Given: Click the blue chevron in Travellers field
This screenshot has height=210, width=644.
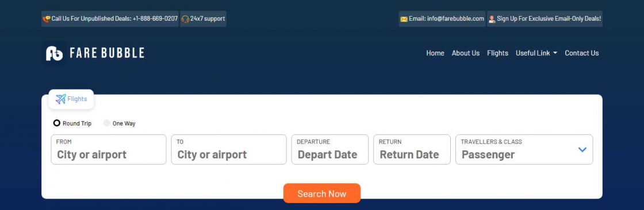Looking at the screenshot, I should click(x=582, y=150).
